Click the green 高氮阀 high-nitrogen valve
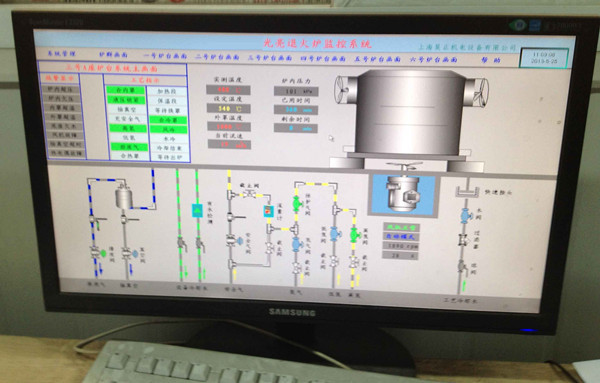600x383 pixels. coord(355,235)
